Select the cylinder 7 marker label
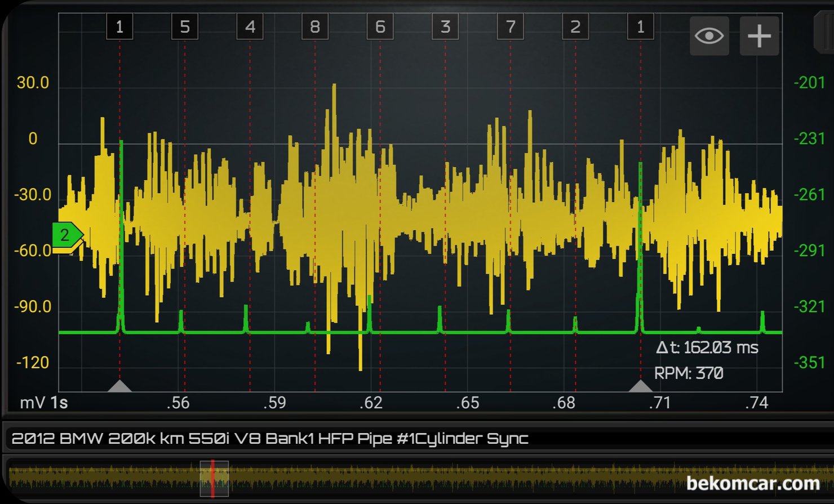The height and width of the screenshot is (504, 834). (x=510, y=27)
